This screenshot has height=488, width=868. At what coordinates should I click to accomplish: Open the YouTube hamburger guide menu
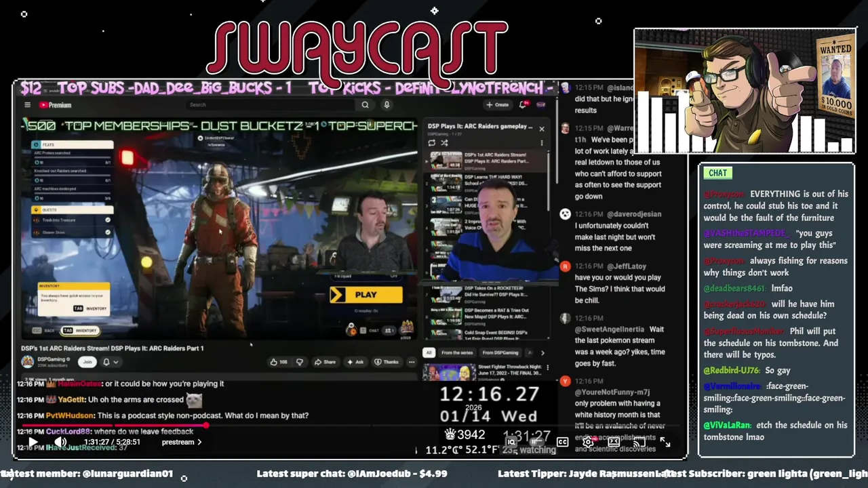[x=27, y=105]
